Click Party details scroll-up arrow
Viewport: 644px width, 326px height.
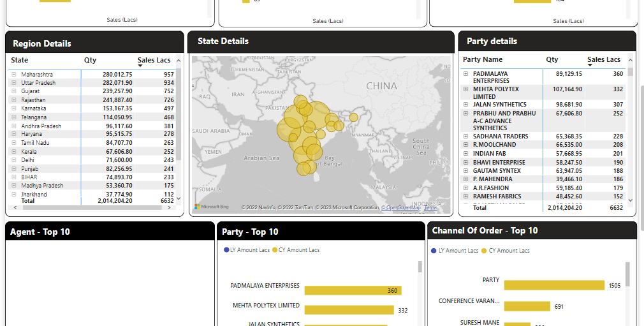tap(631, 60)
